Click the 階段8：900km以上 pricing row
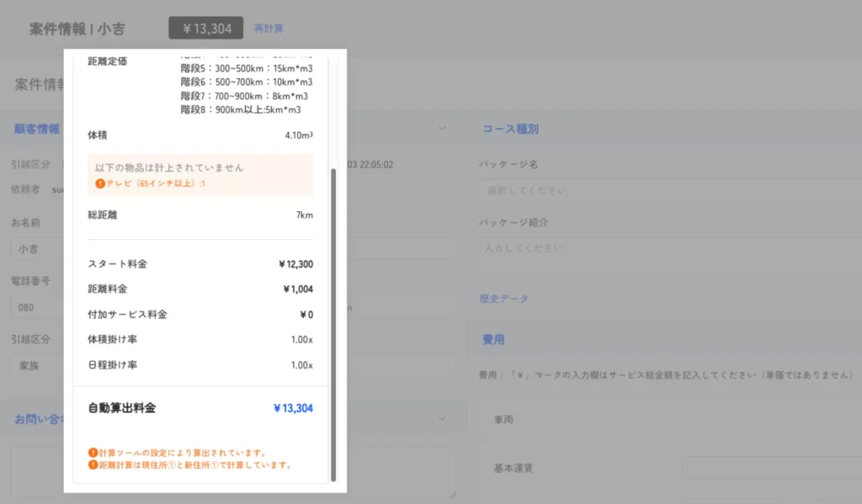 pos(241,110)
